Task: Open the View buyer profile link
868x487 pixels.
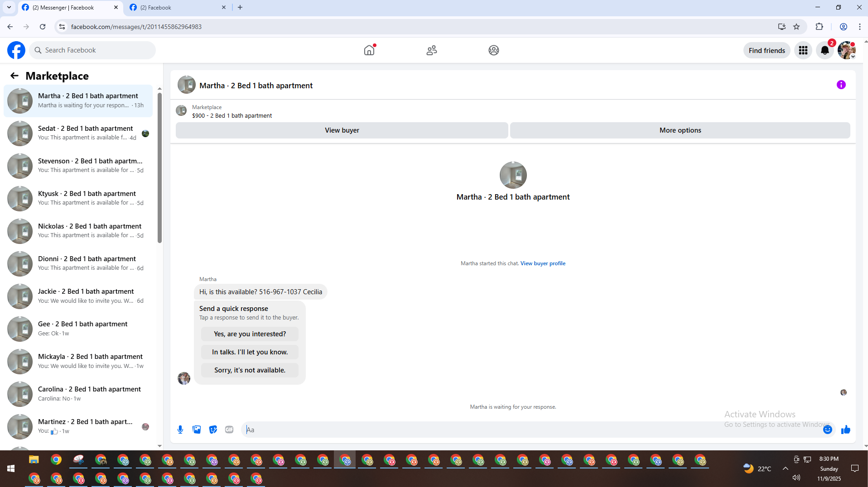Action: [x=543, y=263]
